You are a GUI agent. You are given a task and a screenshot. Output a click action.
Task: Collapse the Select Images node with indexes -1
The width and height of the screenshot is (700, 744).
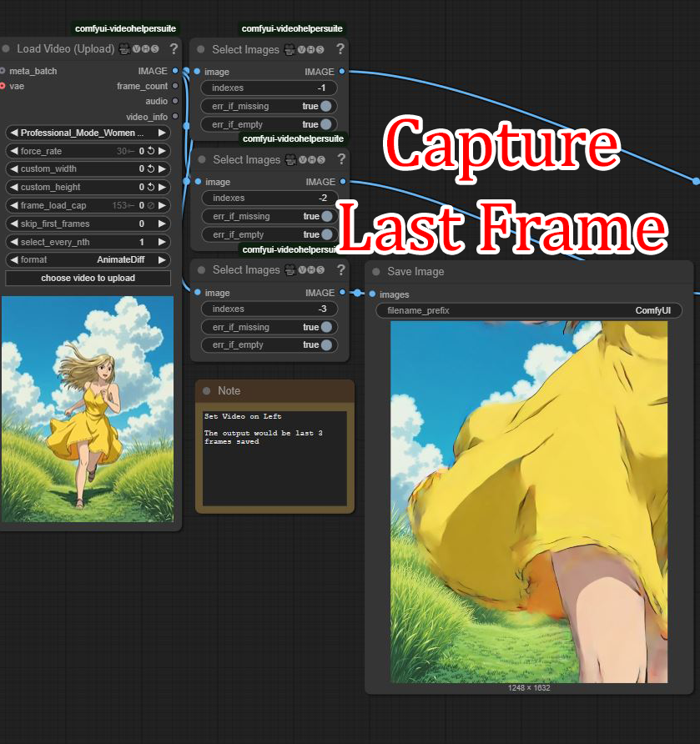click(x=201, y=49)
